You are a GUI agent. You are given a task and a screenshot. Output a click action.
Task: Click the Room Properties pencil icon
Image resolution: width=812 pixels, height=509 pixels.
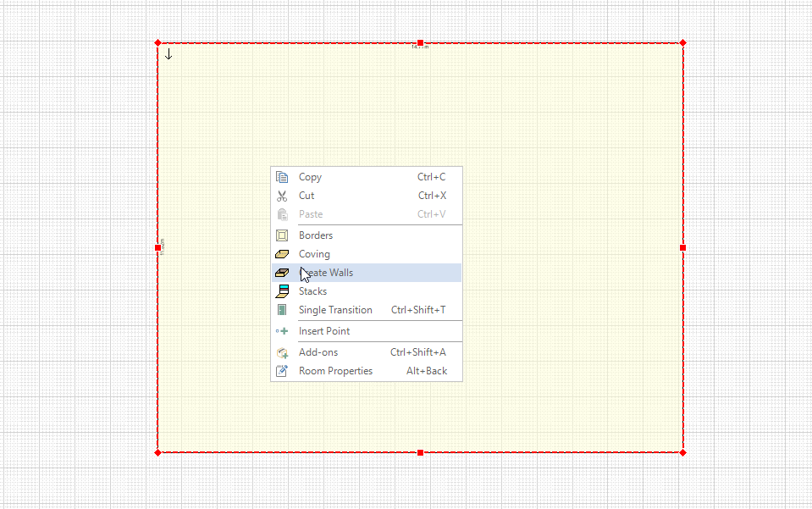(x=282, y=371)
